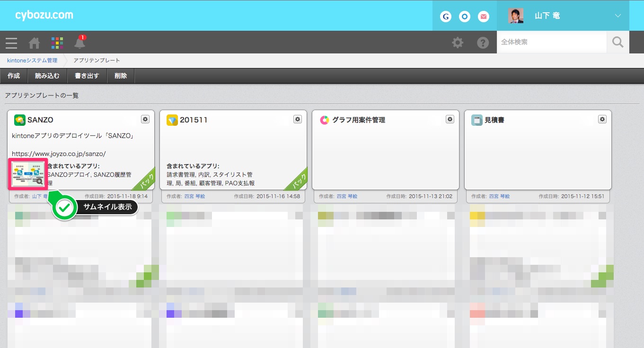Click 請求書管理 apps list on 201511 card
Image resolution: width=644 pixels, height=348 pixels.
211,179
